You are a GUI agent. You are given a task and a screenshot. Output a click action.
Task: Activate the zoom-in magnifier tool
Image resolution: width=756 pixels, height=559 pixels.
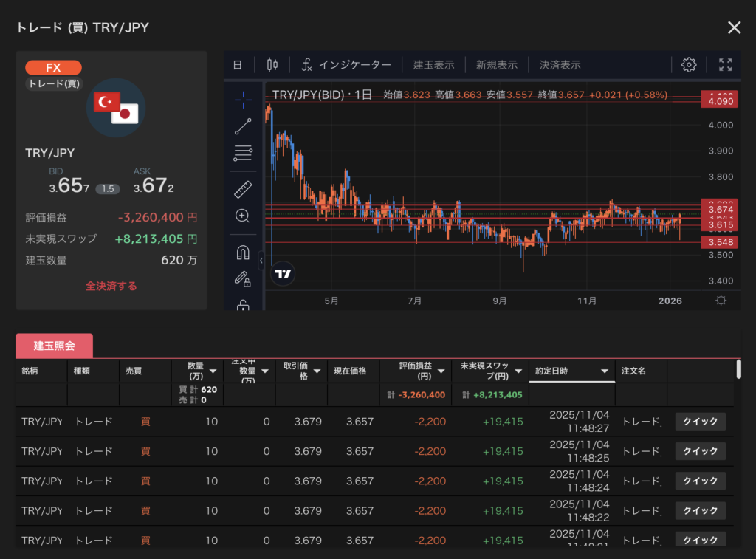click(x=243, y=216)
